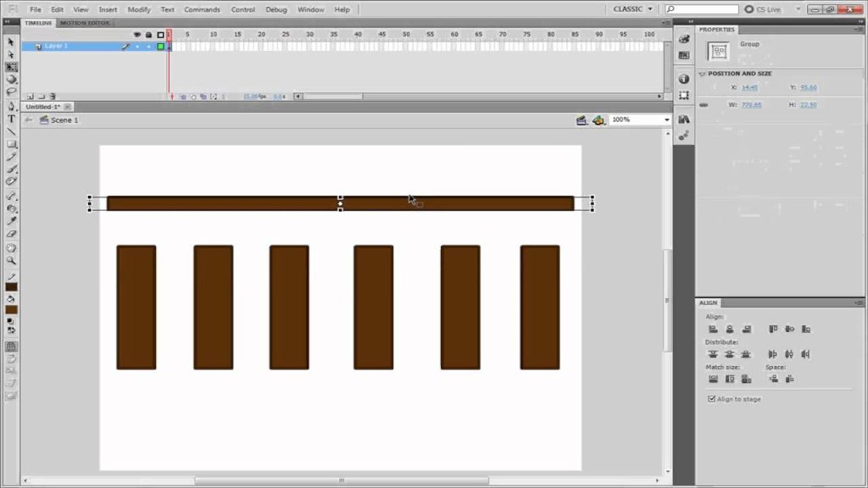Viewport: 868px width, 488px height.
Task: Open the stroke color swatch
Action: coord(11,287)
